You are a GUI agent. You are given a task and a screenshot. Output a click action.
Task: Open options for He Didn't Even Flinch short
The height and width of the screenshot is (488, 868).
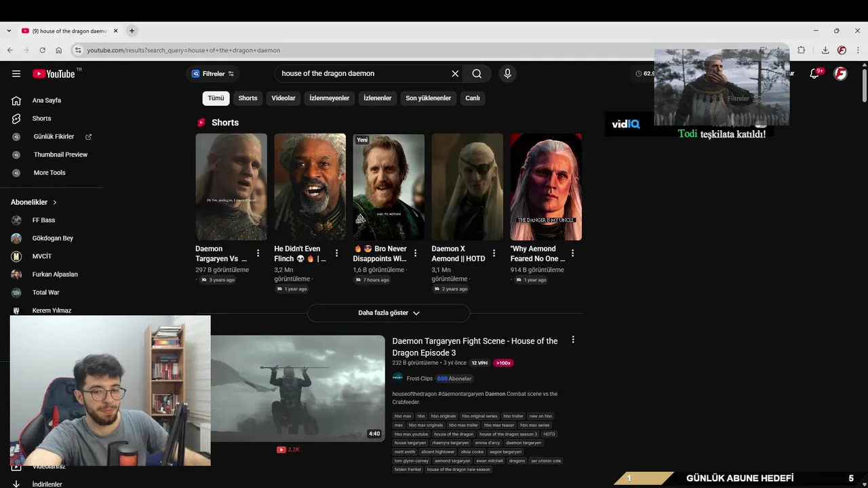point(336,253)
